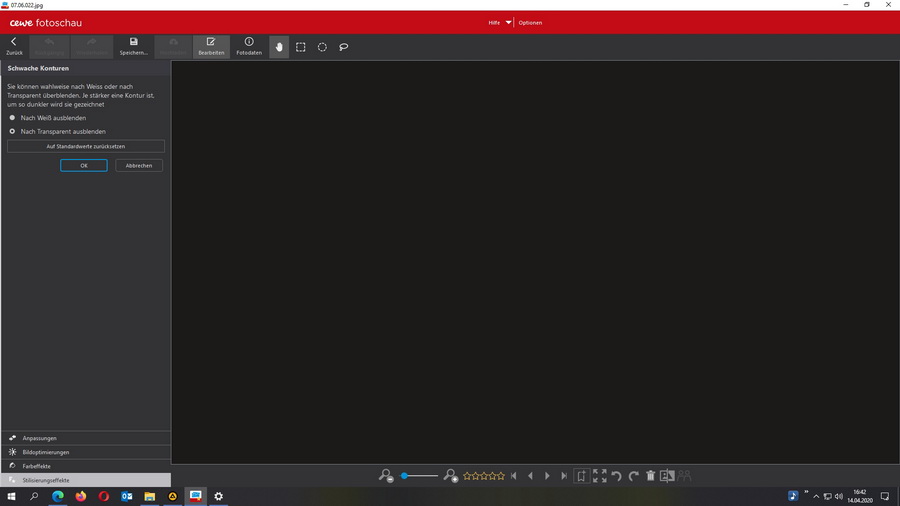This screenshot has height=506, width=900.
Task: Jump to the first photo
Action: click(x=514, y=476)
